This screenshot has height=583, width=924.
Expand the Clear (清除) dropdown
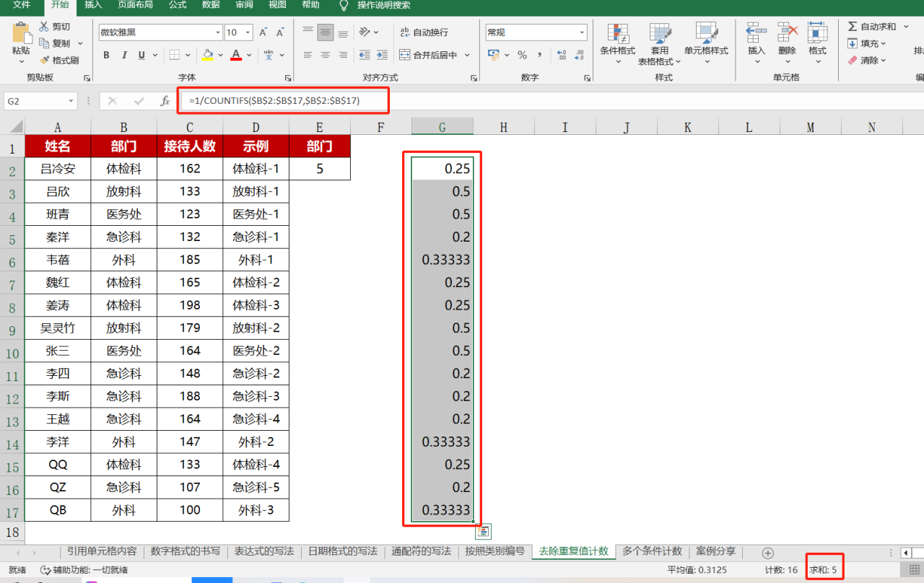[885, 61]
